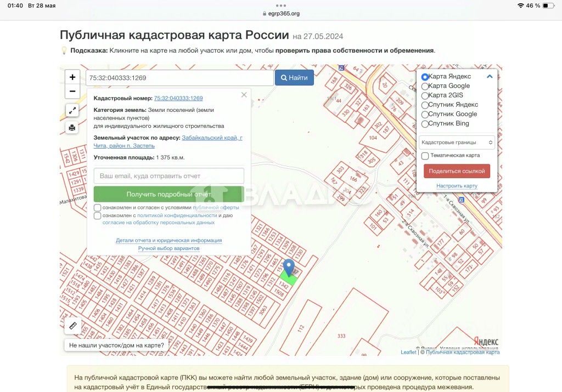Zoom in the map with plus button

coord(72,77)
